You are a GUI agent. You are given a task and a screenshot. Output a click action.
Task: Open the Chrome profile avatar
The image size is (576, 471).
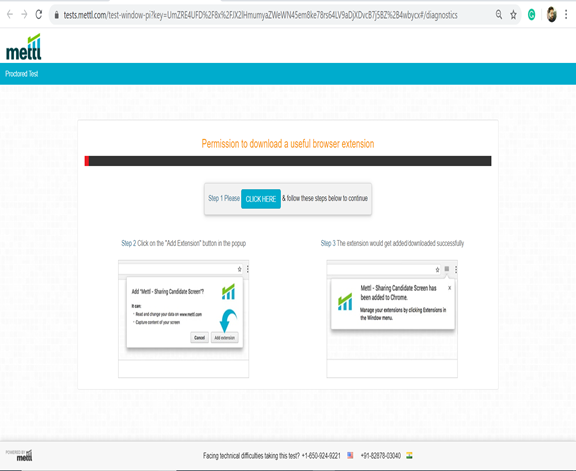551,15
